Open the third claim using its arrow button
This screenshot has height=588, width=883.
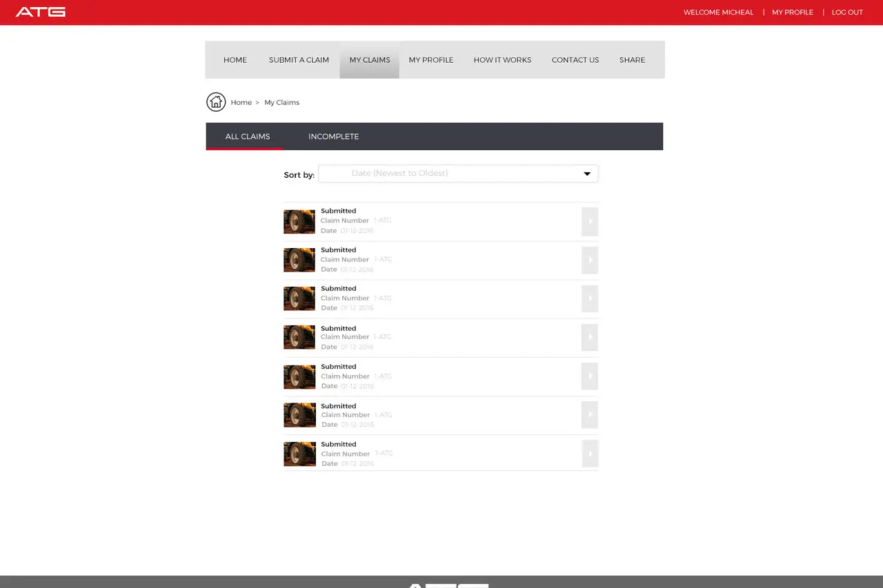click(x=590, y=298)
